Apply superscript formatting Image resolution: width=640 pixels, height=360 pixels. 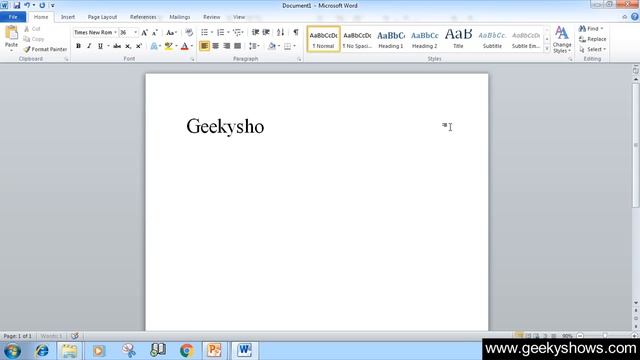click(x=139, y=46)
